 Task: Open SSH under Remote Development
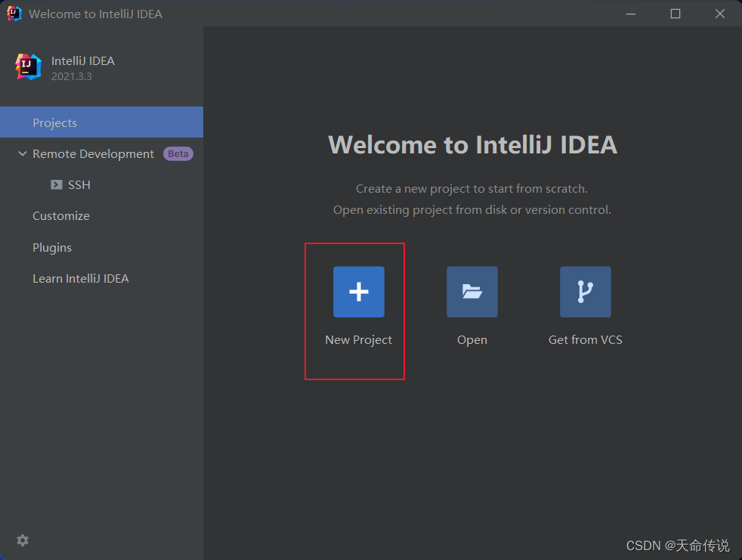79,184
